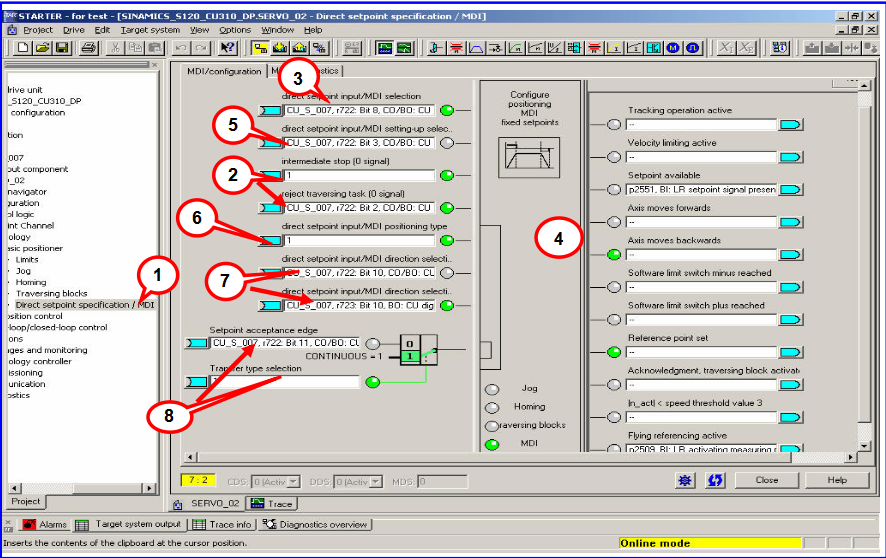Click the Setpoint acceptance edge input field
This screenshot has width=886, height=558.
[x=284, y=343]
